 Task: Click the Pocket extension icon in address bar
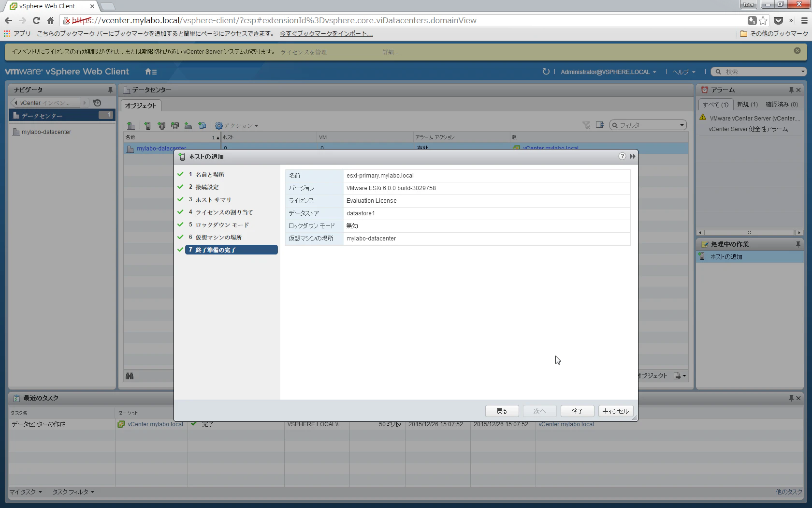click(x=778, y=20)
